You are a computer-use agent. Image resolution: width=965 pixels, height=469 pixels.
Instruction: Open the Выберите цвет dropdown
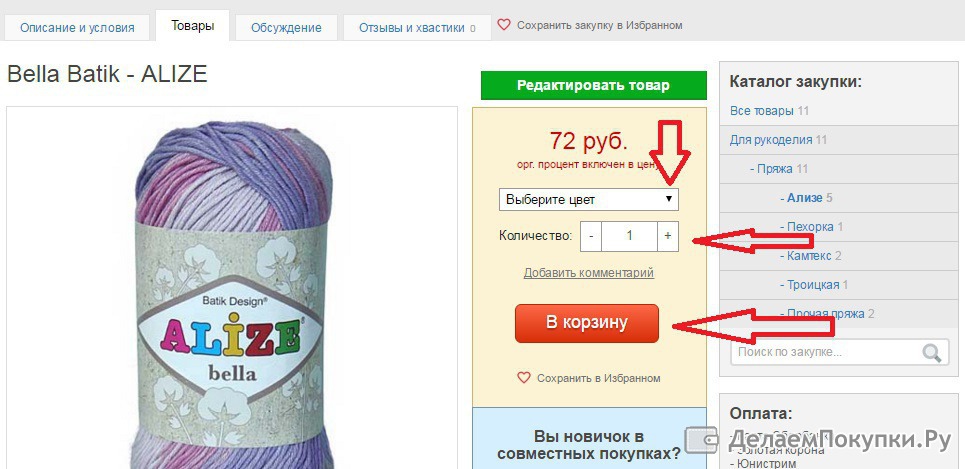click(x=589, y=199)
